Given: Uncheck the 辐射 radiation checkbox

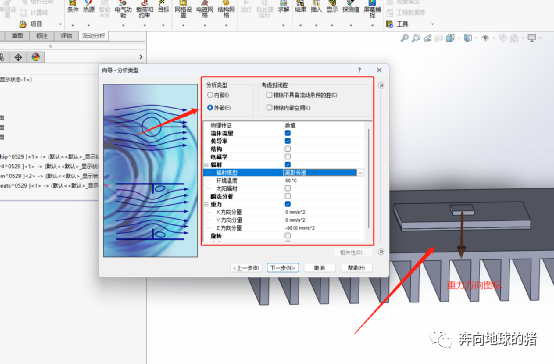Looking at the screenshot, I should 288,164.
